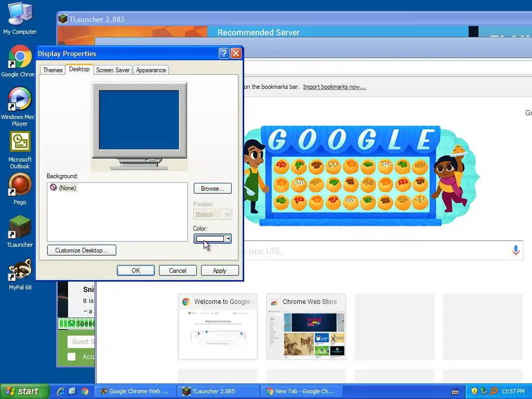Click the security shield tray icon
The image size is (532, 399).
click(x=474, y=391)
